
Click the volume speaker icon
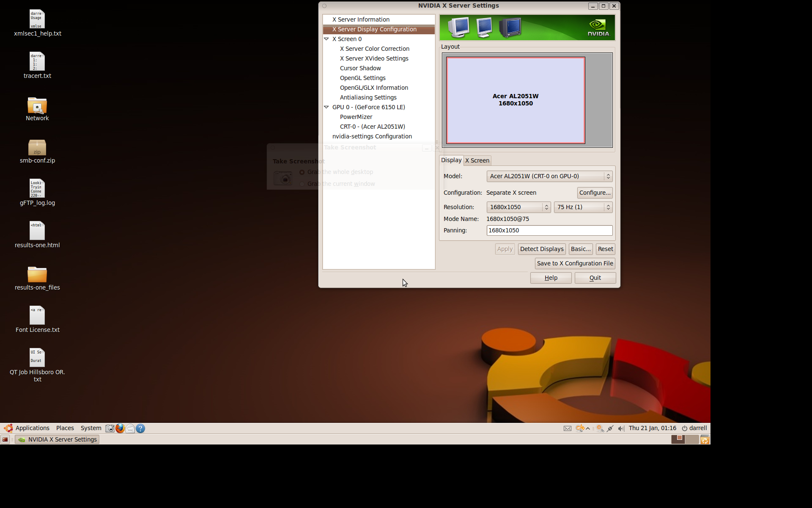[621, 428]
